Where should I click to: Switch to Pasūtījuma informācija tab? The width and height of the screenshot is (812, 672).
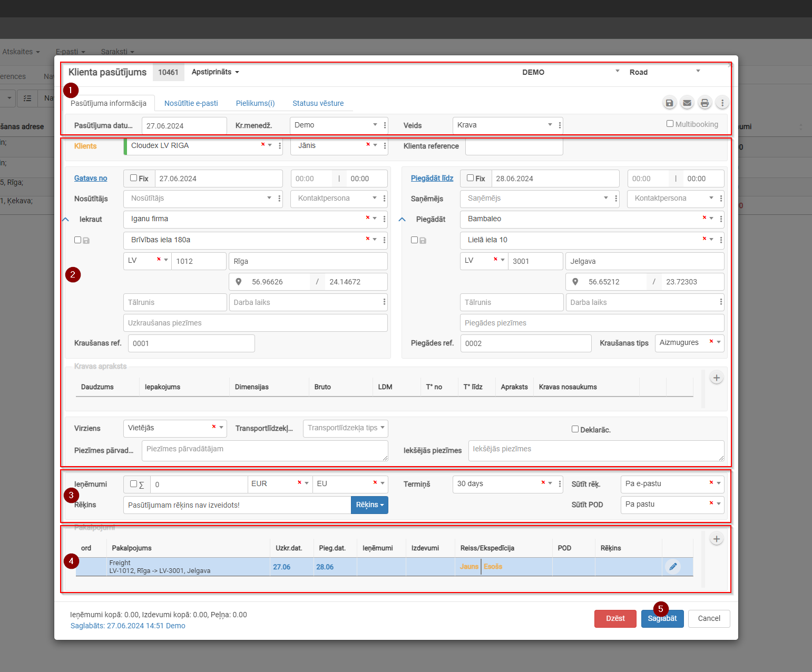click(x=109, y=103)
